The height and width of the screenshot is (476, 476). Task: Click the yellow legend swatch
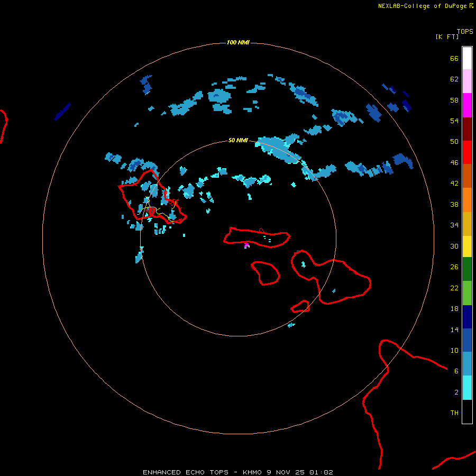(467, 246)
